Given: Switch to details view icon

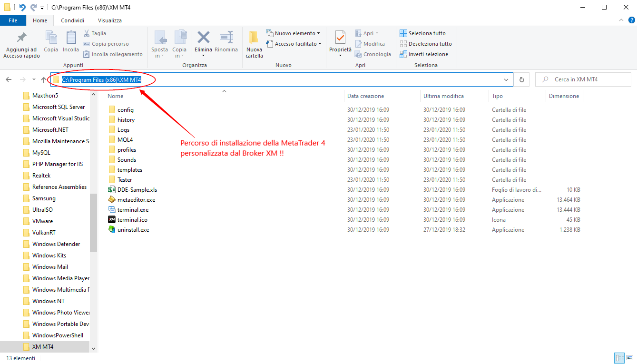Looking at the screenshot, I should pos(620,358).
